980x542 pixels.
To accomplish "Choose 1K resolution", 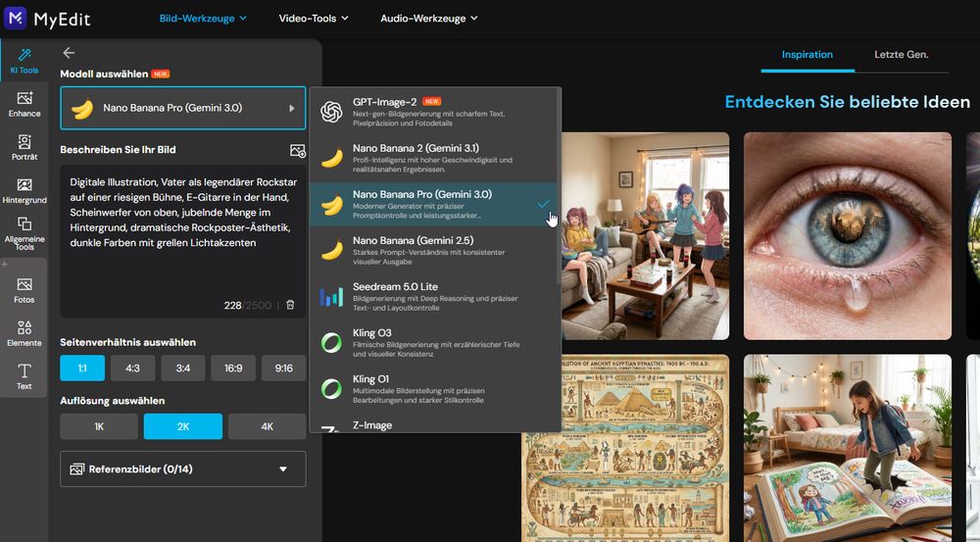I will pyautogui.click(x=99, y=426).
